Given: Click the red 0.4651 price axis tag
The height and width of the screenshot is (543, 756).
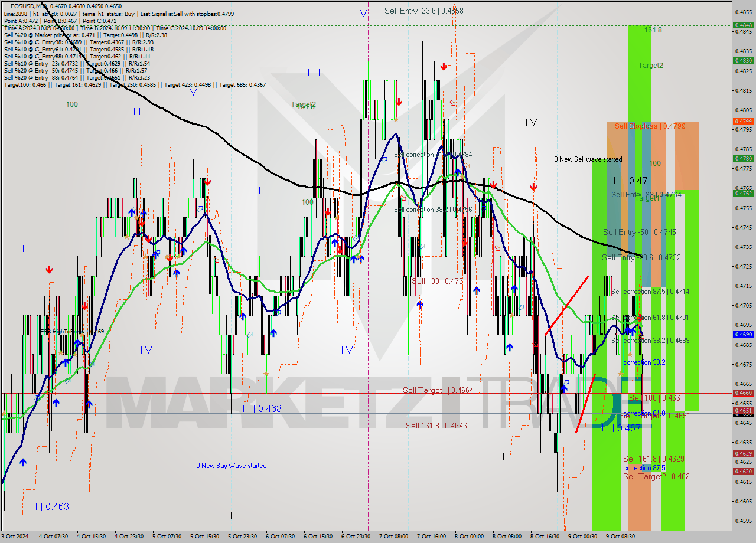Looking at the screenshot, I should coord(743,410).
